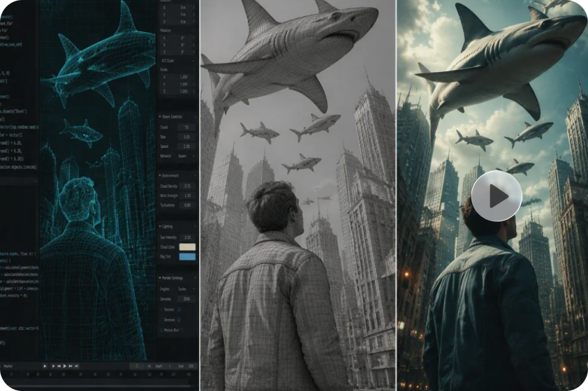Viewport: 588px width, 391px height.
Task: Open the XYZ Euler rotation mode dropdown
Action: point(177,60)
